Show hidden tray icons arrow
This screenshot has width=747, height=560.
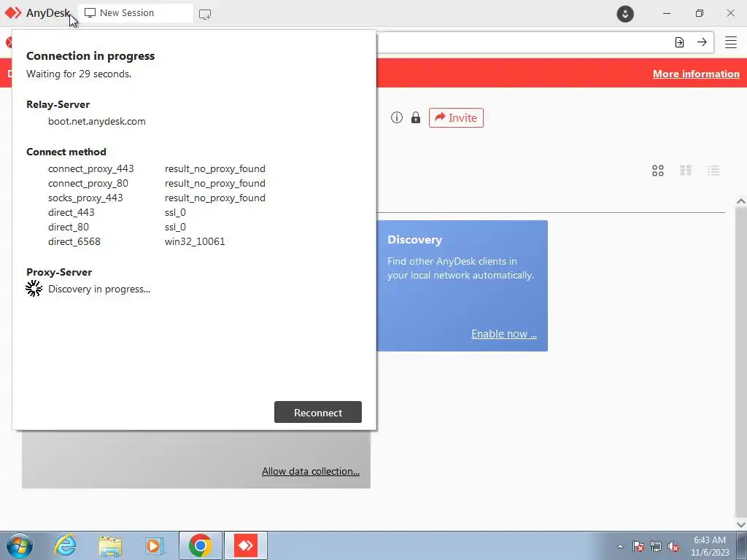(620, 546)
